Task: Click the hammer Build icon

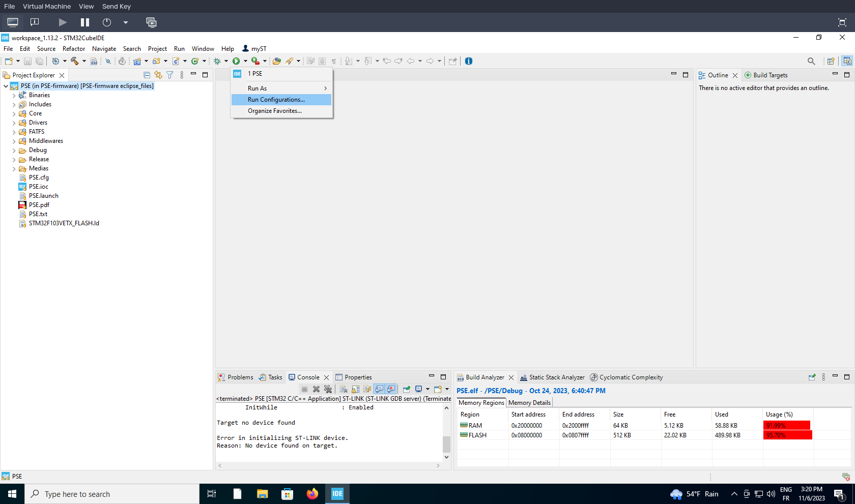Action: [75, 61]
